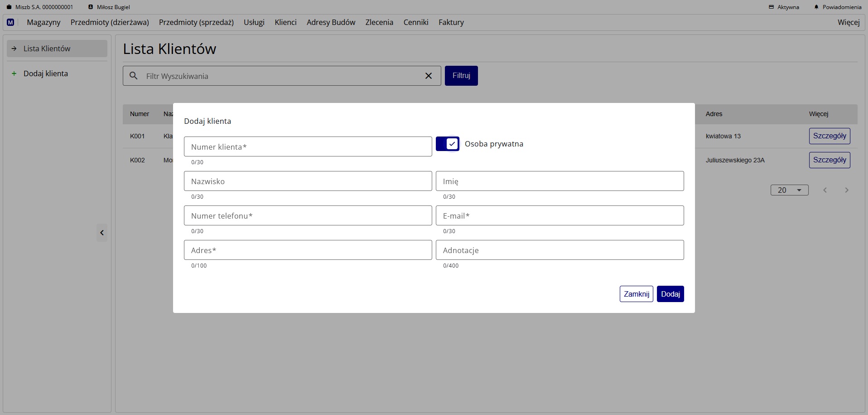This screenshot has width=868, height=415.
Task: Click the search magnifier icon
Action: click(134, 76)
